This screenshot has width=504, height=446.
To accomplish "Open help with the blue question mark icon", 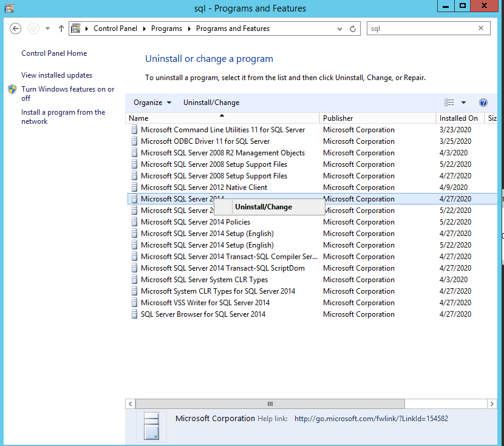I will point(483,103).
